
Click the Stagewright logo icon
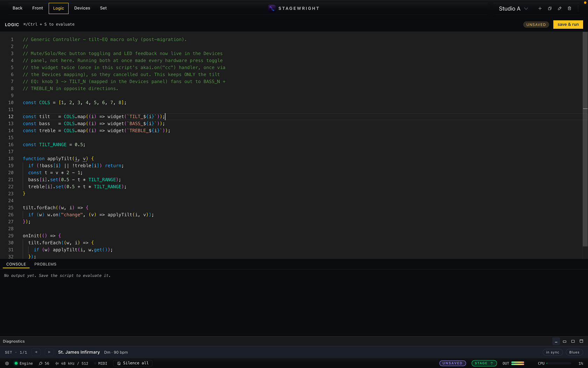(x=272, y=8)
